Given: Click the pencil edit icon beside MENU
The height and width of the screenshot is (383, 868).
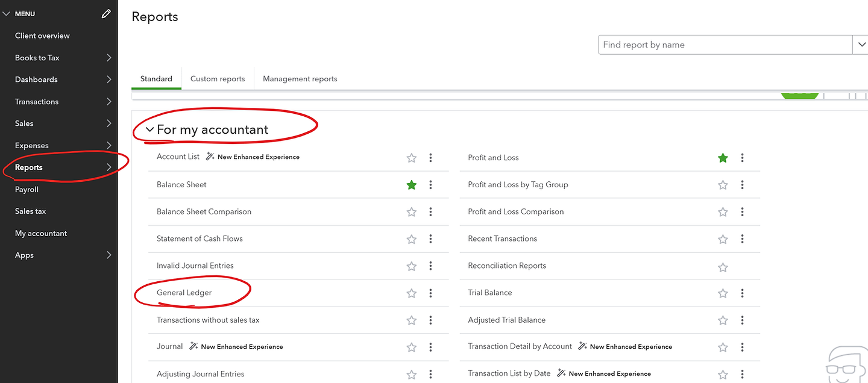Looking at the screenshot, I should pyautogui.click(x=106, y=13).
